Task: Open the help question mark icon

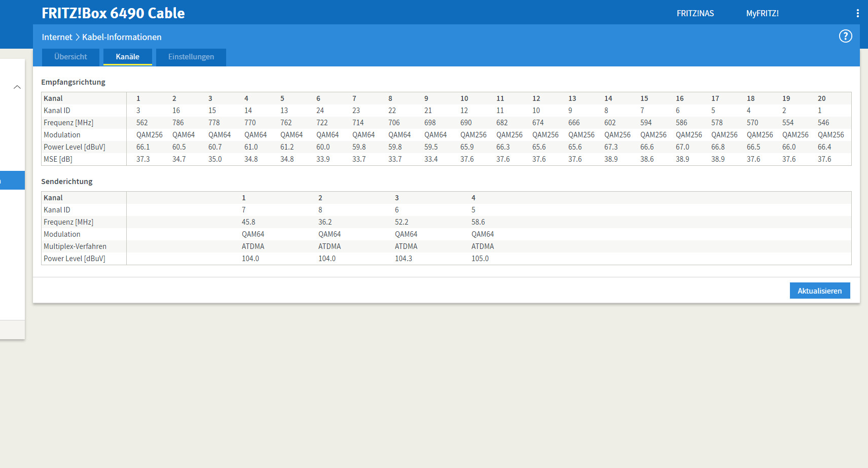Action: (x=845, y=36)
